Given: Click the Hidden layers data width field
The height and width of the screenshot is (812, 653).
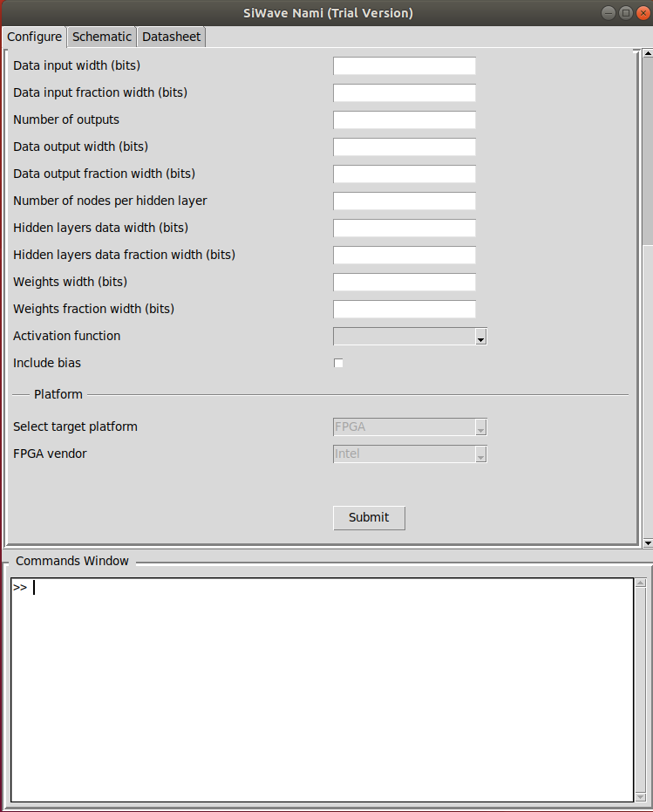Looking at the screenshot, I should coord(405,229).
